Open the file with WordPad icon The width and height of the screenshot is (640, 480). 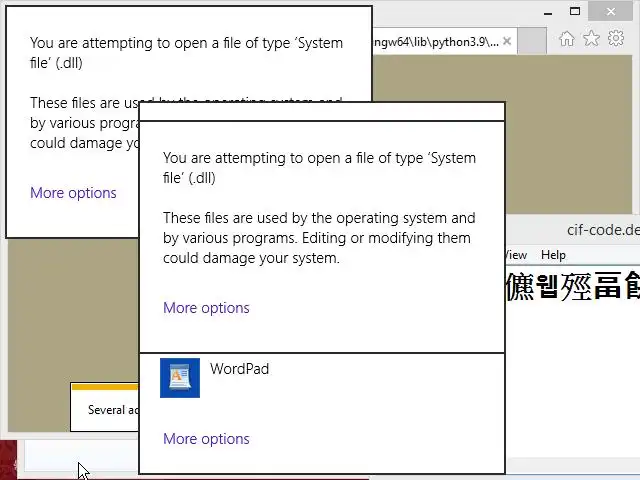pos(180,378)
